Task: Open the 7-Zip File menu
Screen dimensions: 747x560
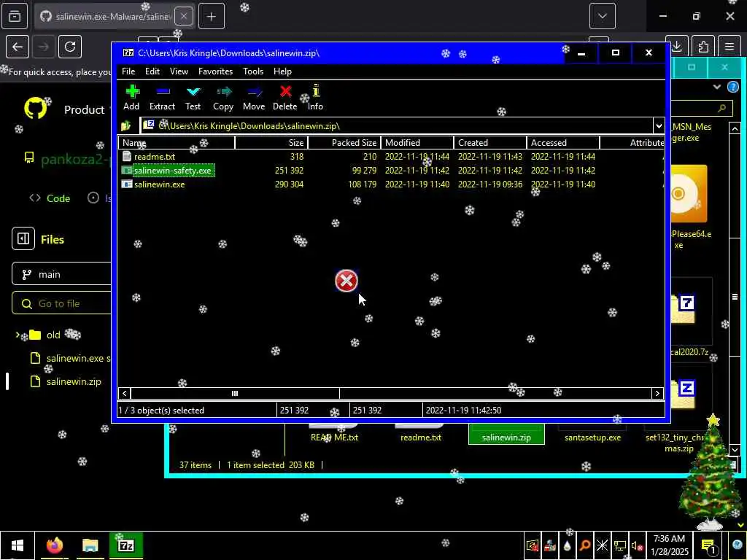Action: [x=128, y=71]
